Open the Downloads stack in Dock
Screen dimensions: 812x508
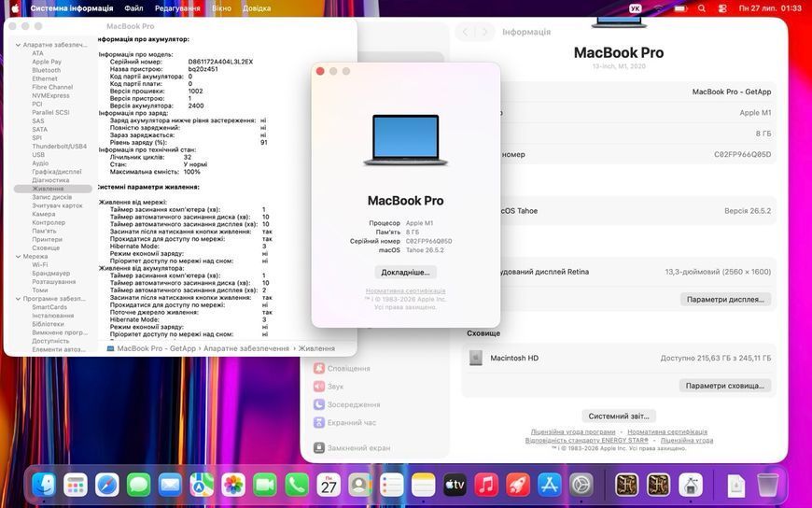pyautogui.click(x=735, y=486)
